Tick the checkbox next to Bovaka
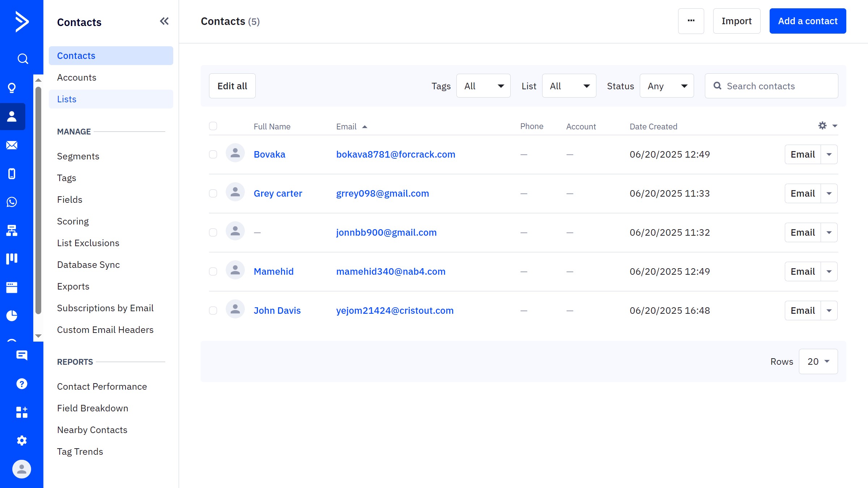 coord(213,154)
